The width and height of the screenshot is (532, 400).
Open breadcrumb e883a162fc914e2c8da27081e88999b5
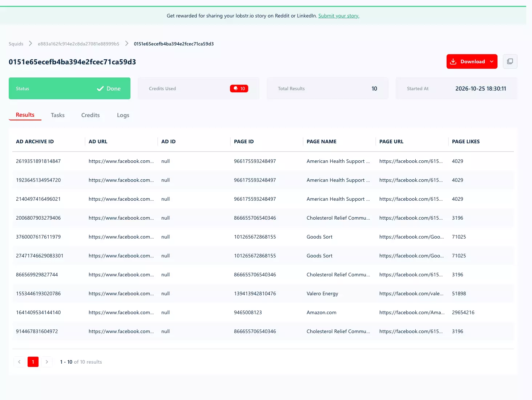[x=78, y=44]
